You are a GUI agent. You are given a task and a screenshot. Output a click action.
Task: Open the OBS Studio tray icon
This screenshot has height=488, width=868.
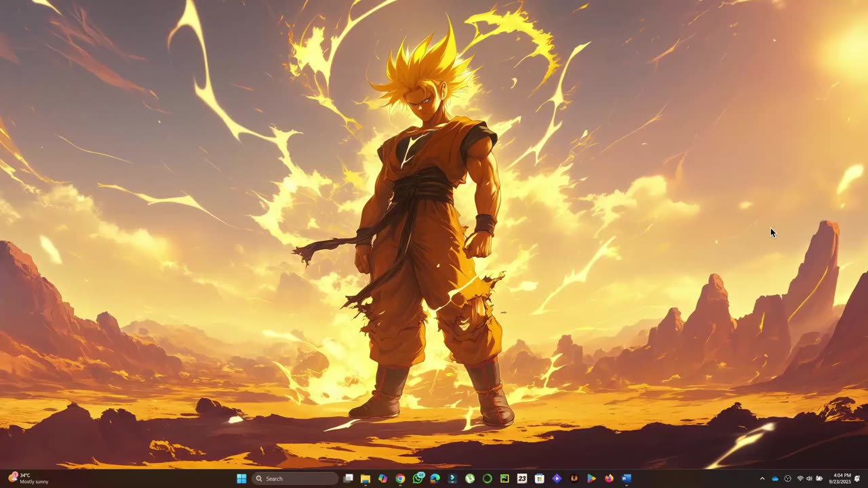click(787, 479)
